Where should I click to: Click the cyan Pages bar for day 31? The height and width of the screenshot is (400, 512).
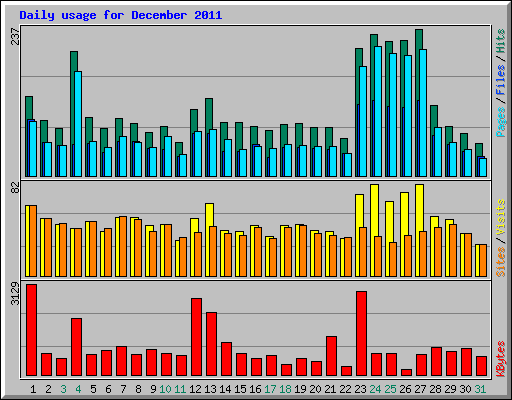(x=483, y=167)
